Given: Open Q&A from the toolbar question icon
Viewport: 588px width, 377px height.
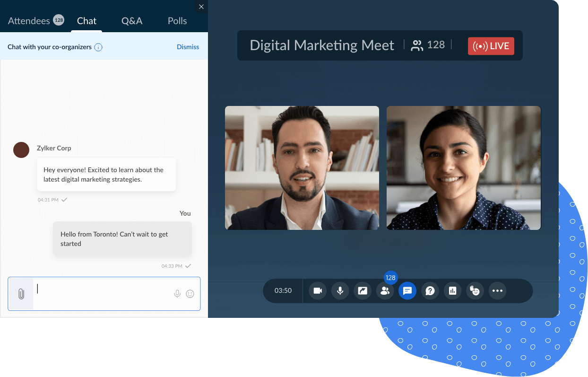Looking at the screenshot, I should (x=430, y=290).
